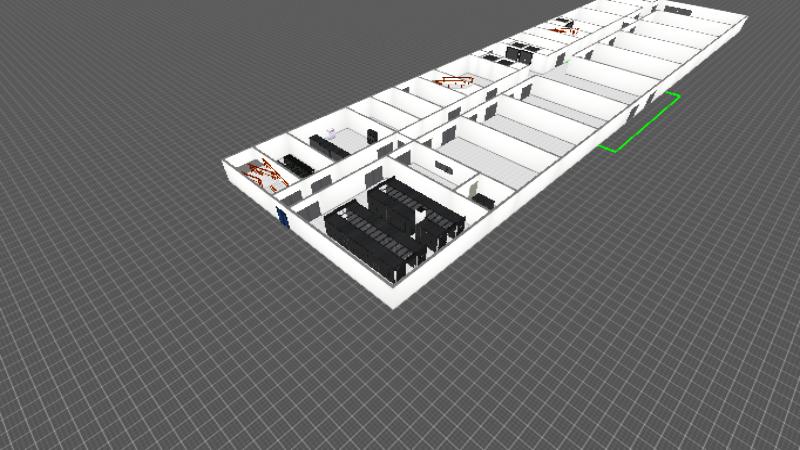800x450 pixels.
Task: Select the green rectangular outline beside the building
Action: [x=640, y=124]
